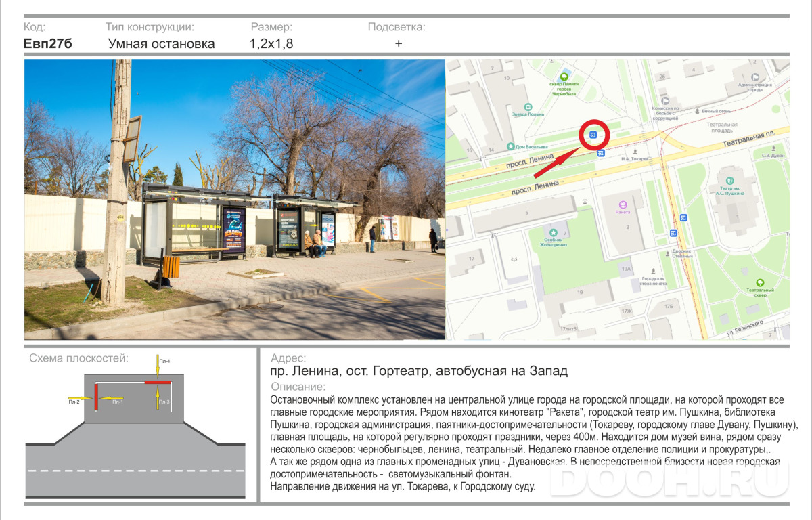Viewport: 812px width, 520px height.
Task: Select the Пл-1 plane label
Action: (117, 402)
